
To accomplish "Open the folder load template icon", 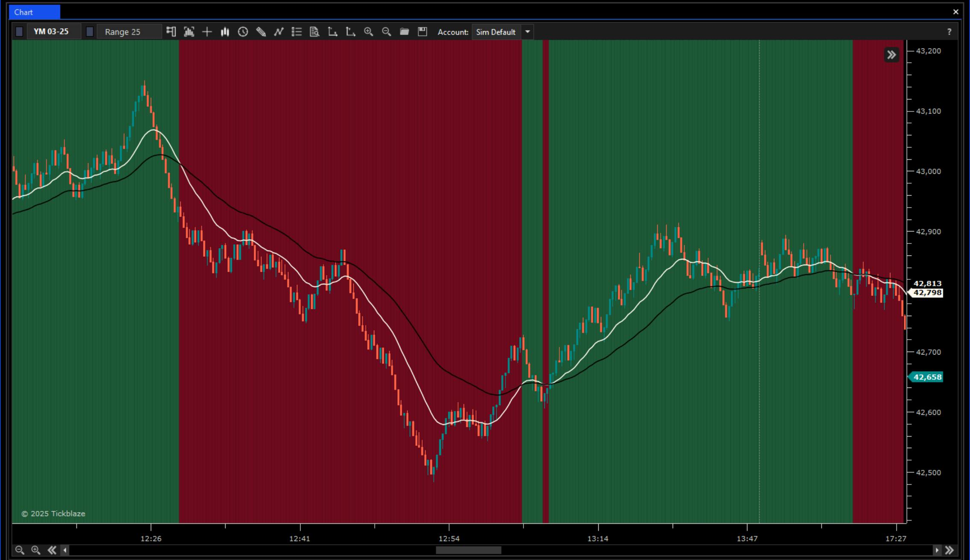I will [x=404, y=32].
